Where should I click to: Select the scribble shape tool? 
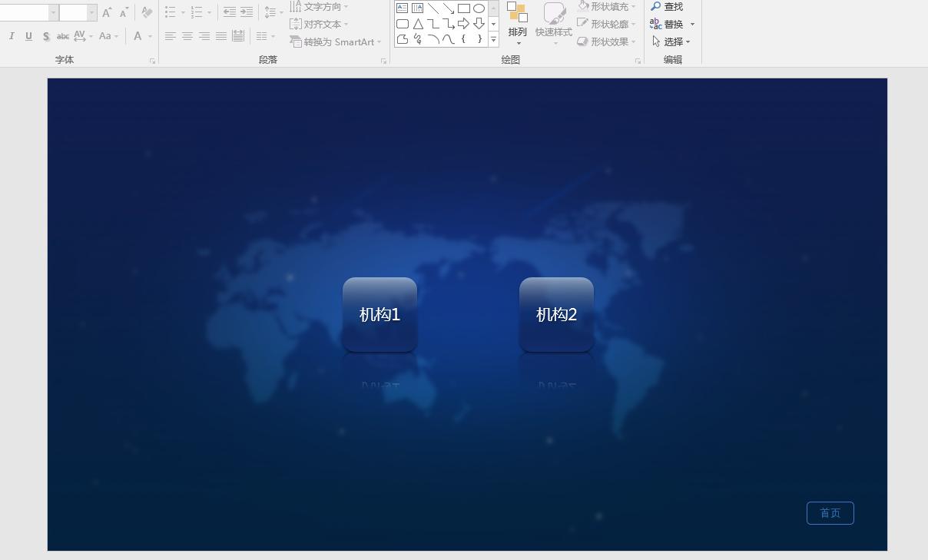(x=418, y=39)
